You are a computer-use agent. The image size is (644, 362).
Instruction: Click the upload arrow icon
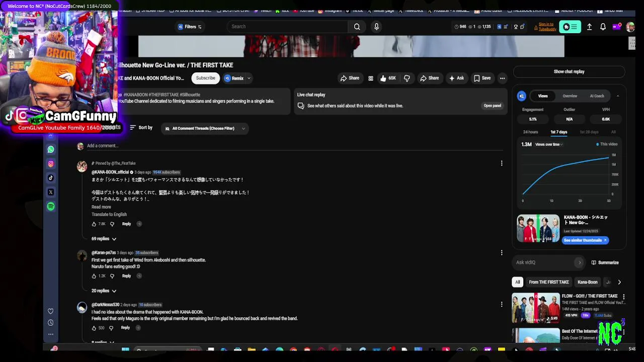pyautogui.click(x=589, y=27)
